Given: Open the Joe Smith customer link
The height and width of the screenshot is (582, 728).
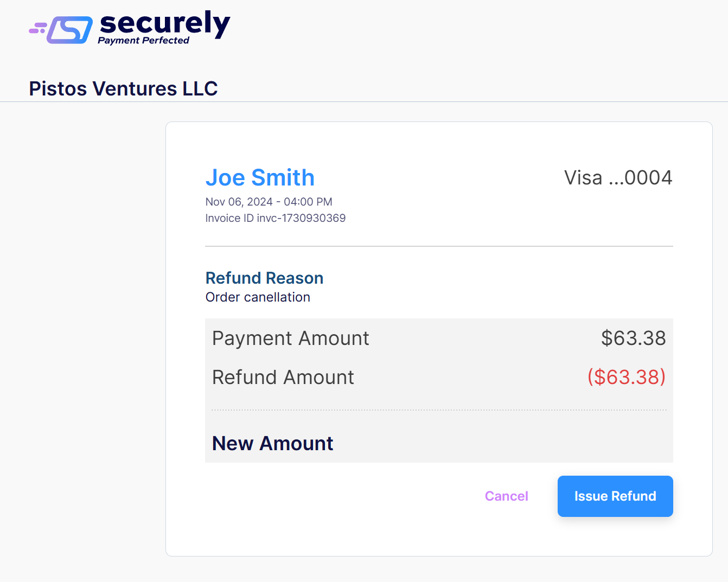Looking at the screenshot, I should [x=260, y=177].
